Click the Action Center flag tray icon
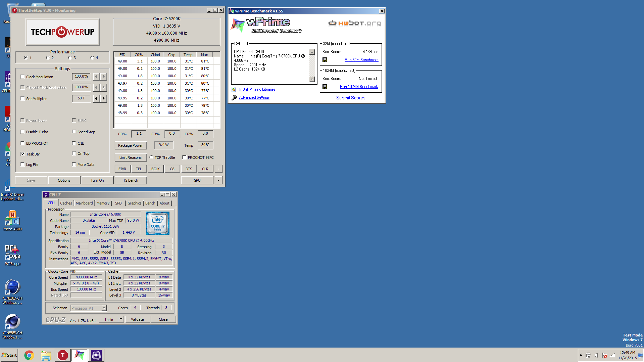Viewport: 644px width, 362px height. coord(604,355)
